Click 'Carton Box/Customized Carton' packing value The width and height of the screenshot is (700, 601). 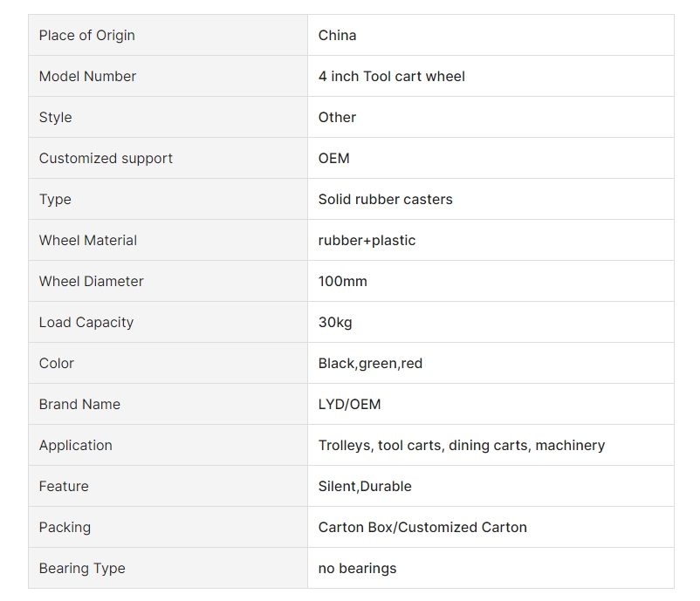tap(422, 528)
